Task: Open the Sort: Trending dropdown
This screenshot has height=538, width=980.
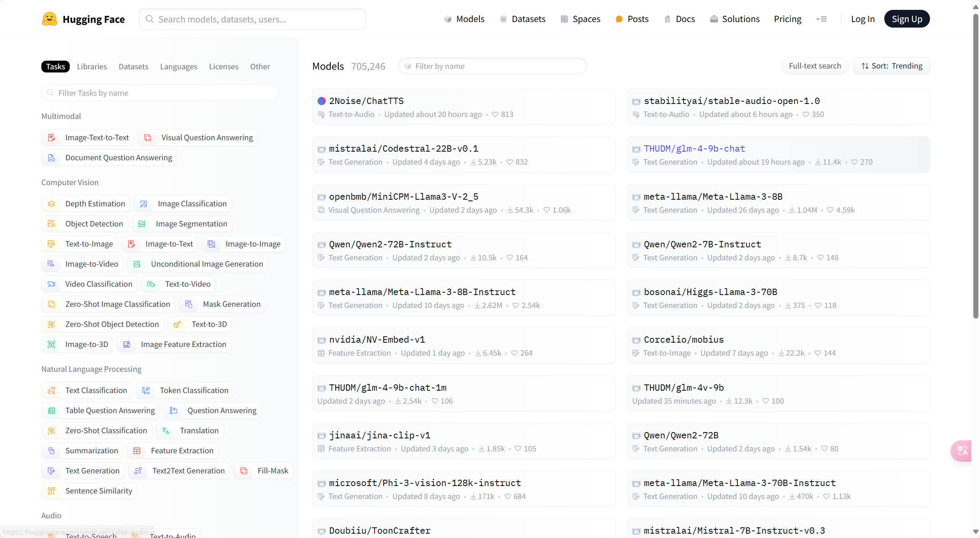Action: coord(892,66)
